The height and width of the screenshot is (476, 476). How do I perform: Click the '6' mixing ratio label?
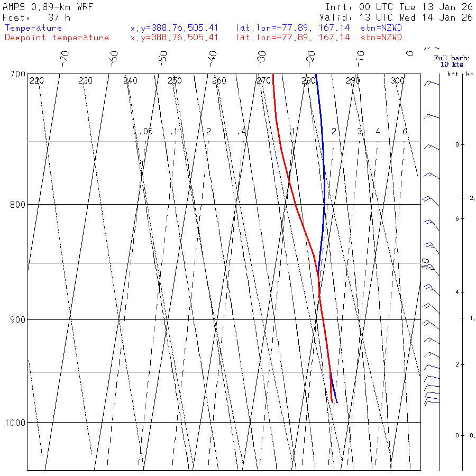[405, 132]
